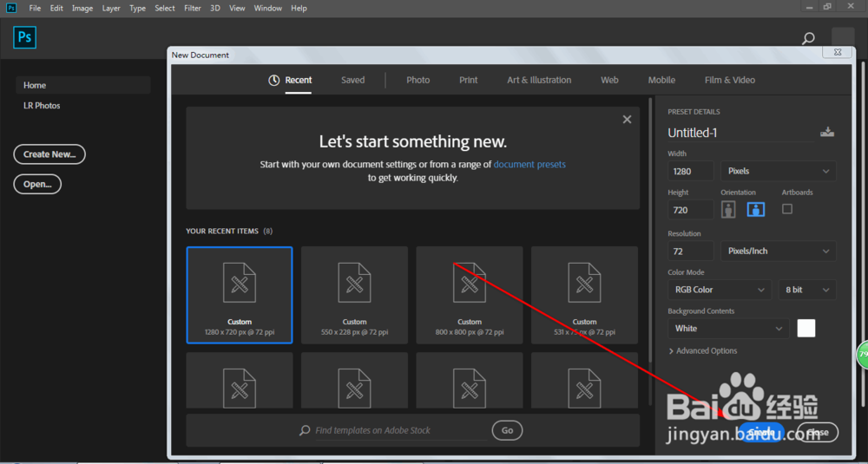This screenshot has width=868, height=464.
Task: Enable the Artboards checkbox
Action: pyautogui.click(x=787, y=209)
